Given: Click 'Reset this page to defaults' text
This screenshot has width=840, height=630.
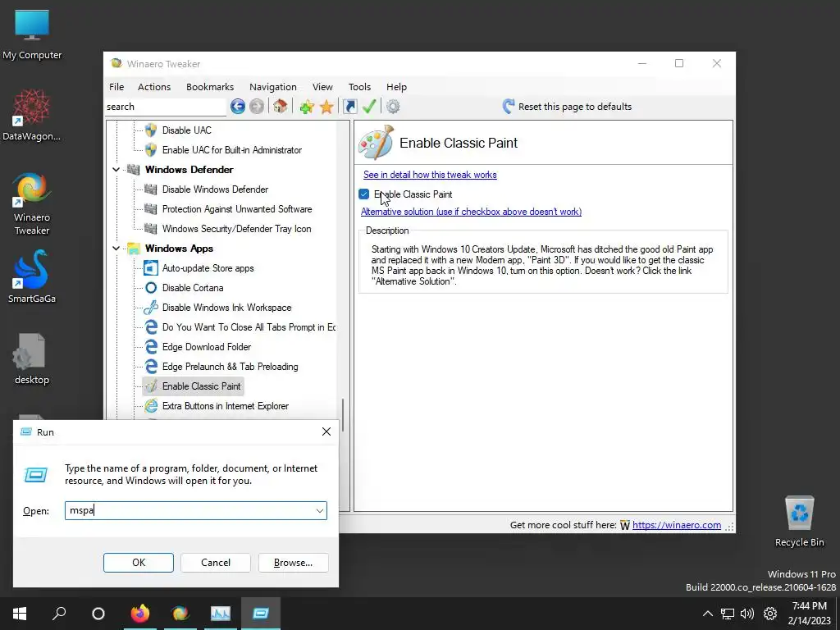Looking at the screenshot, I should pyautogui.click(x=575, y=107).
